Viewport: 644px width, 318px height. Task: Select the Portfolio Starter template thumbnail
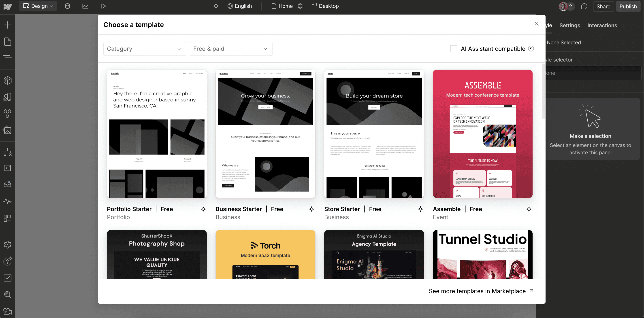[x=157, y=134]
